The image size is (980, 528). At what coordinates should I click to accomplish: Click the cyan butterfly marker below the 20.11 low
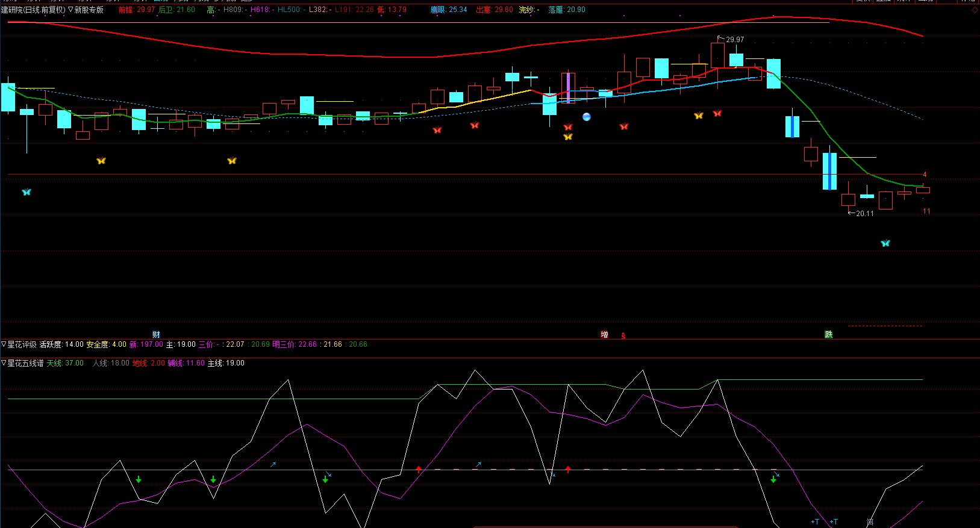pos(885,243)
